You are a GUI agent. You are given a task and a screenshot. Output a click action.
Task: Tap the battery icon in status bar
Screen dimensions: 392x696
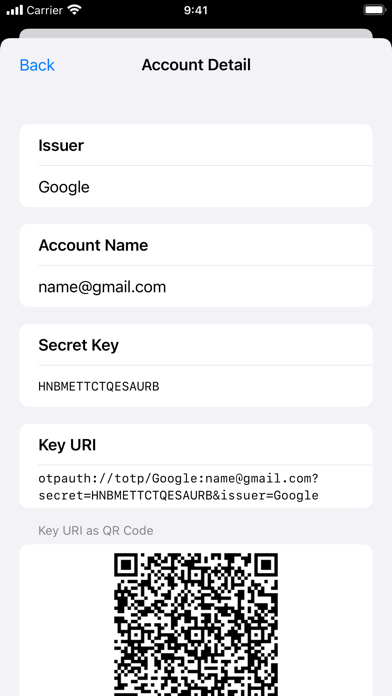(374, 10)
